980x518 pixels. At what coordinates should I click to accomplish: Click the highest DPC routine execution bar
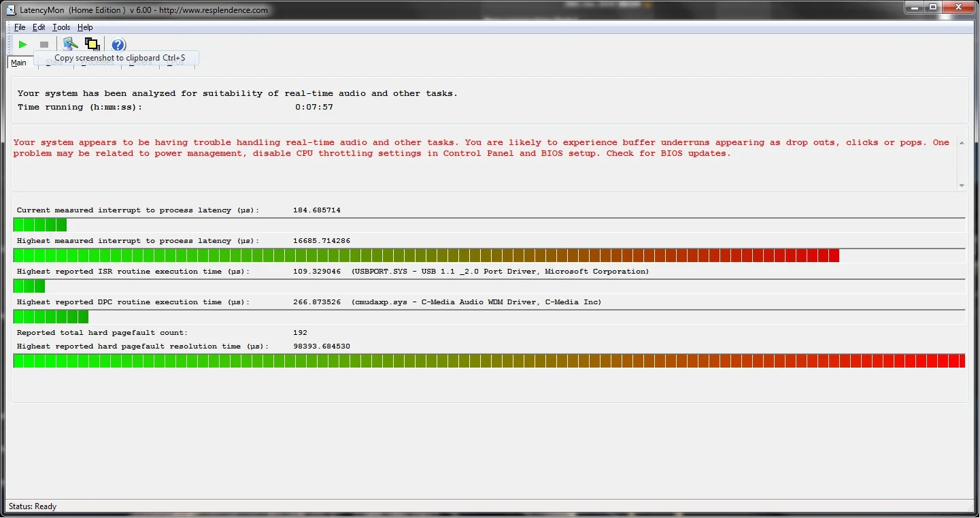coord(489,317)
